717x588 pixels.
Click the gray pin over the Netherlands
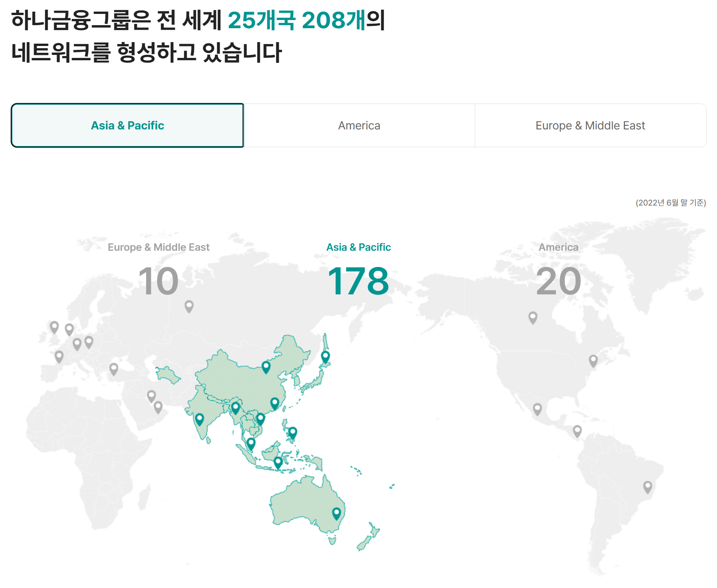[69, 330]
